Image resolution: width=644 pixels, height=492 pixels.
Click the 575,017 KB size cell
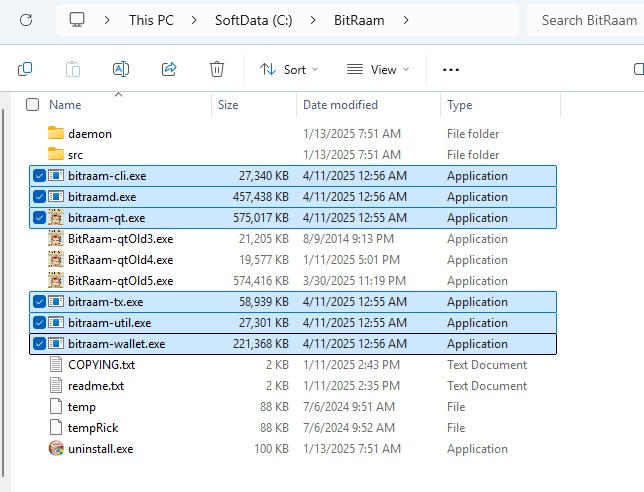tap(261, 218)
